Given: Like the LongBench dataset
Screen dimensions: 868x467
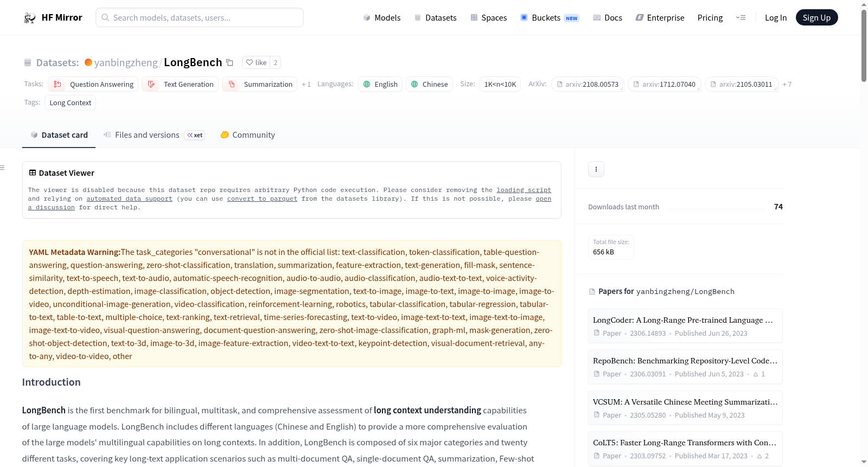Looking at the screenshot, I should click(256, 62).
